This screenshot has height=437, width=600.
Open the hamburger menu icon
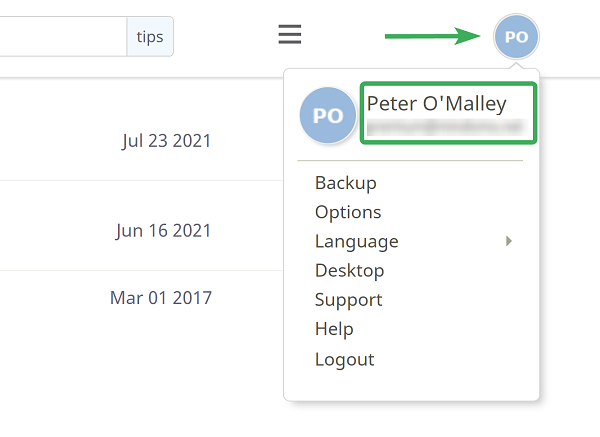(290, 34)
